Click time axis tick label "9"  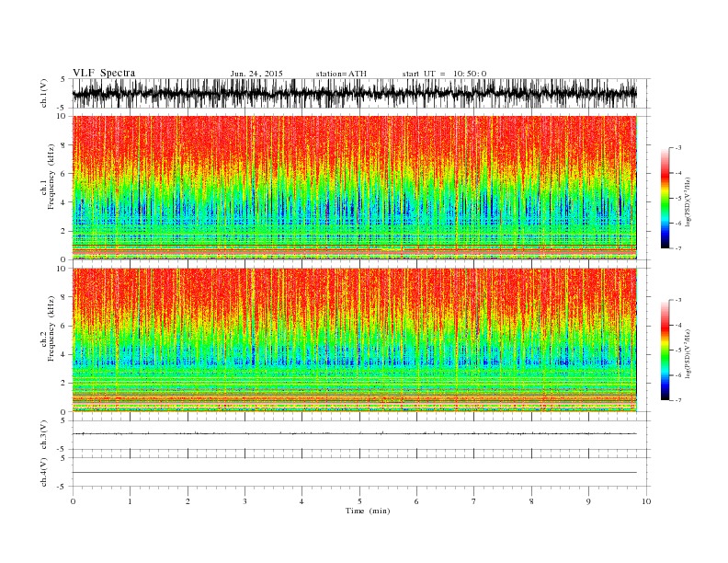[x=588, y=501]
